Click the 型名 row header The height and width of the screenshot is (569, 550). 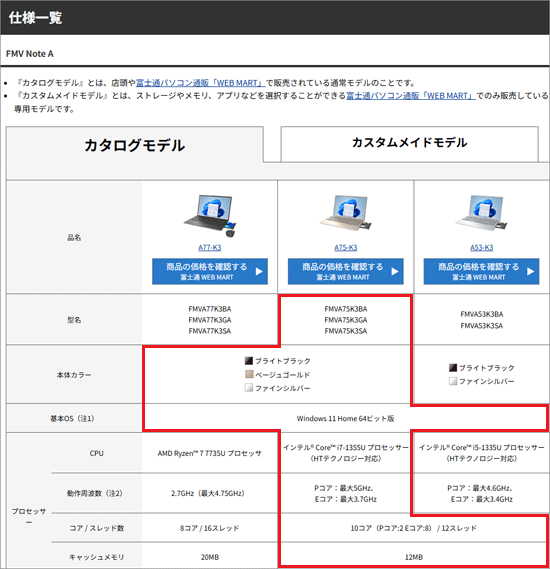(74, 320)
